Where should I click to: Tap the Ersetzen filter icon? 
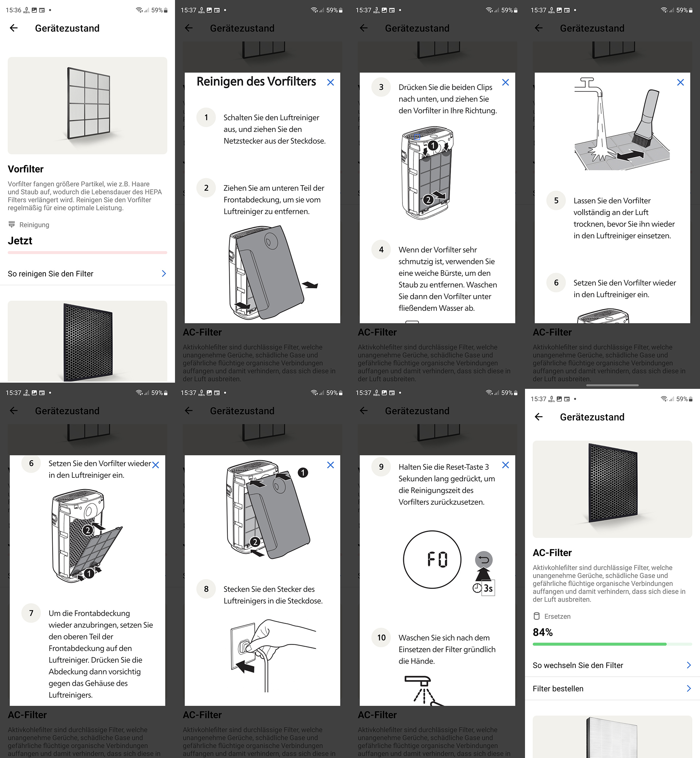(536, 616)
